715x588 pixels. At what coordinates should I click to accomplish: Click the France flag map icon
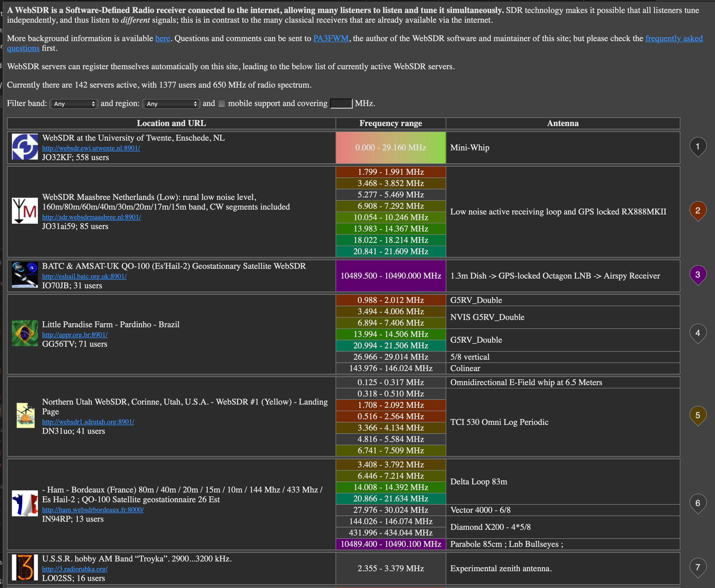pyautogui.click(x=25, y=503)
